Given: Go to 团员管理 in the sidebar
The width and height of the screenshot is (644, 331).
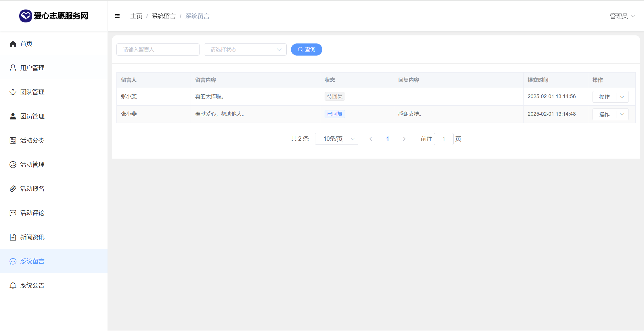Looking at the screenshot, I should click(32, 116).
